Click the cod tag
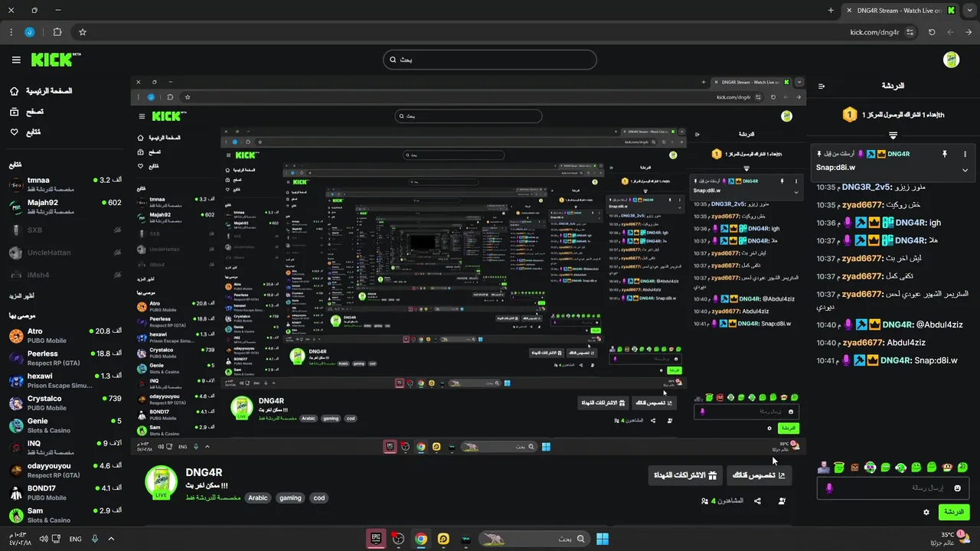 (x=319, y=497)
